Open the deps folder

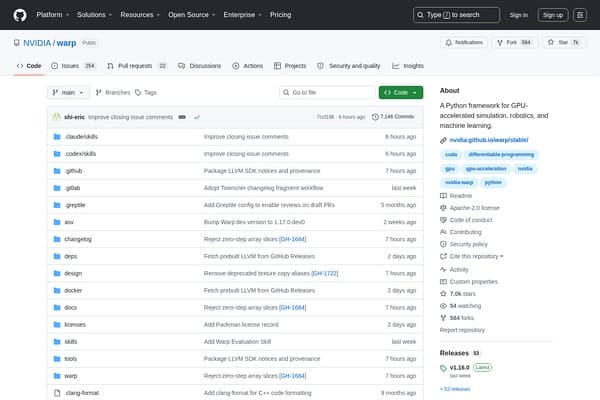click(71, 256)
